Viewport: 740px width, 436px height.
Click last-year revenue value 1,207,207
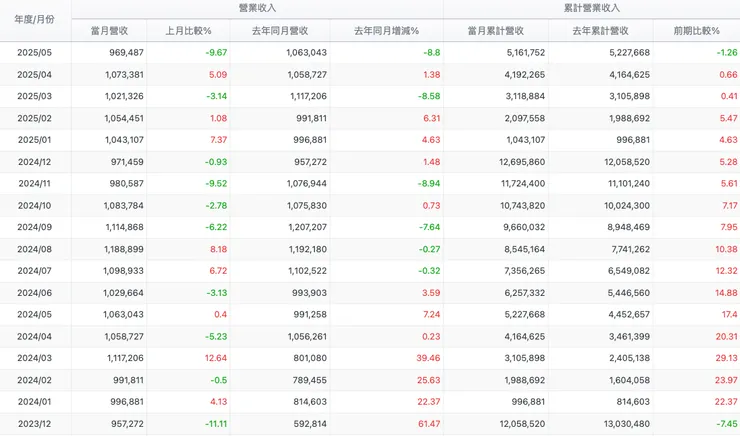click(x=308, y=227)
